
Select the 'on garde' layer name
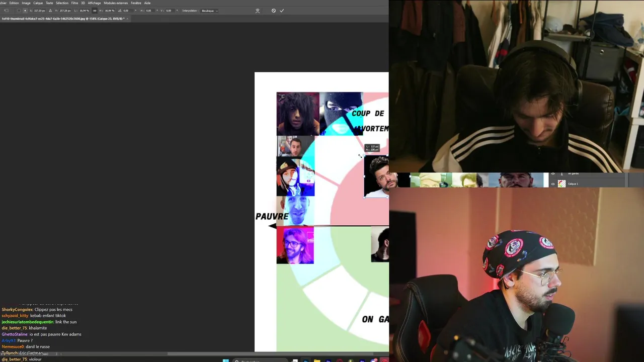click(x=573, y=174)
